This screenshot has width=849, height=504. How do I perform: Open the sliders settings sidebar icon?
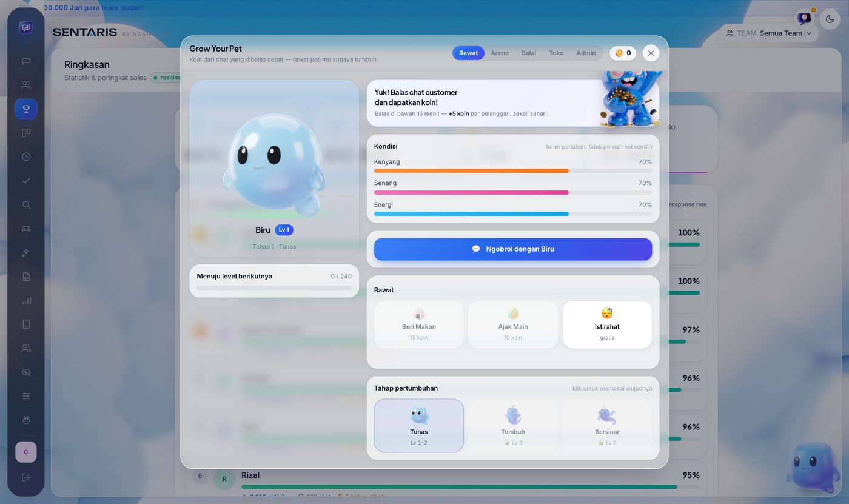(x=26, y=396)
